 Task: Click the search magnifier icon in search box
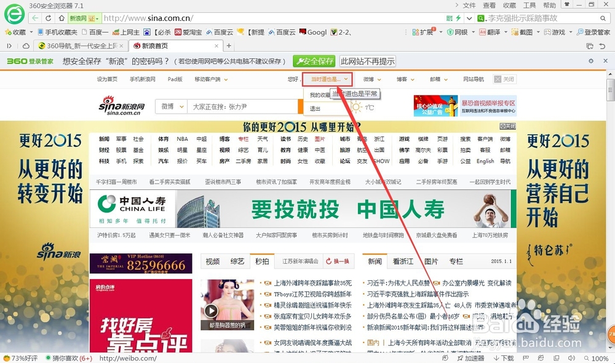click(x=603, y=18)
